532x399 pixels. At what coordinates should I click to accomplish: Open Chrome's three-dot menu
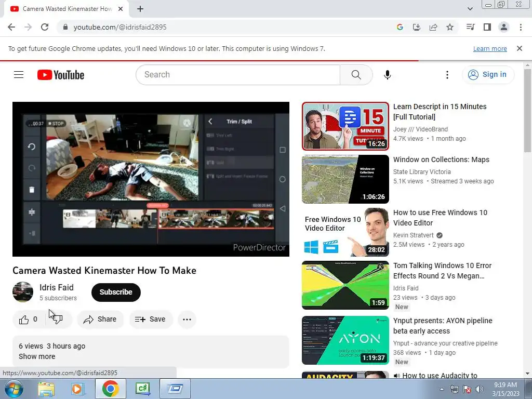(x=521, y=27)
